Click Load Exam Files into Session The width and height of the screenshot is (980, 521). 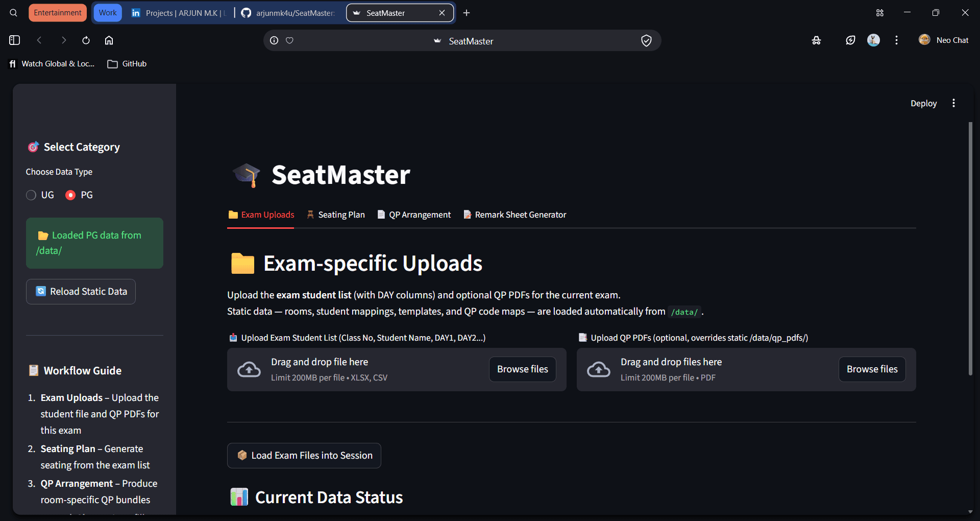[x=304, y=456]
